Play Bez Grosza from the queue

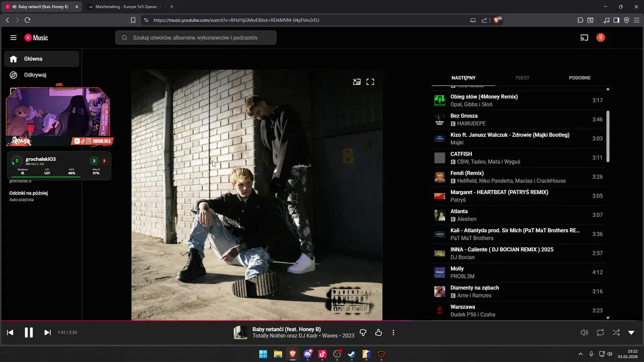click(518, 120)
